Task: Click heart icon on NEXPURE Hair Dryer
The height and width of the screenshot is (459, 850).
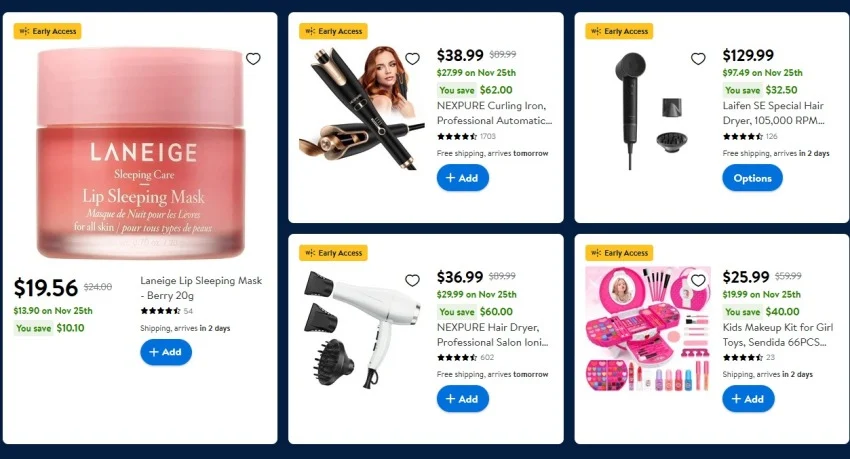Action: (413, 280)
